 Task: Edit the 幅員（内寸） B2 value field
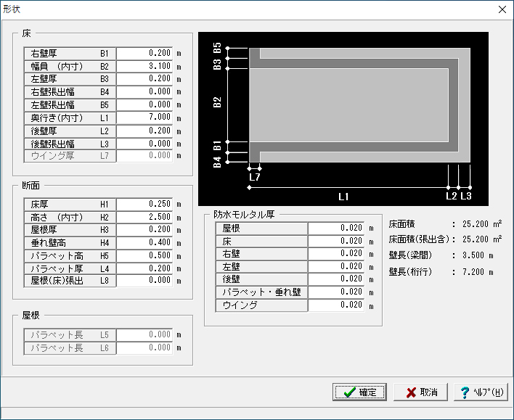point(144,66)
